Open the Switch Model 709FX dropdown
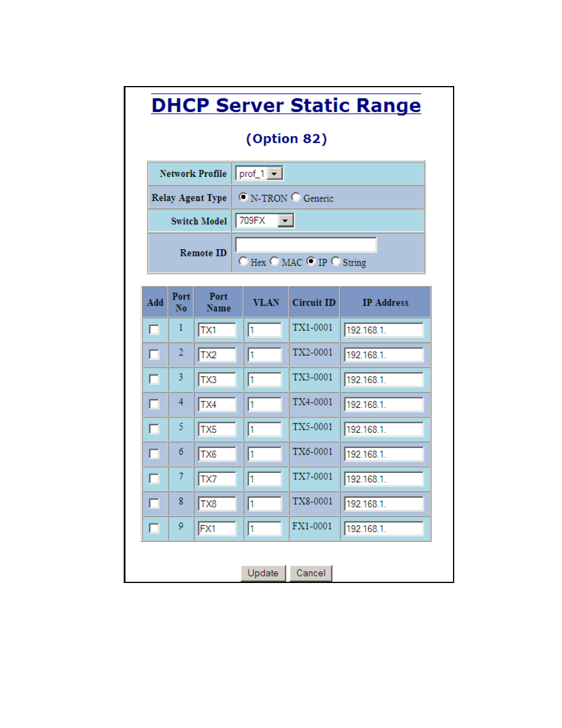The width and height of the screenshot is (562, 728). coord(265,220)
